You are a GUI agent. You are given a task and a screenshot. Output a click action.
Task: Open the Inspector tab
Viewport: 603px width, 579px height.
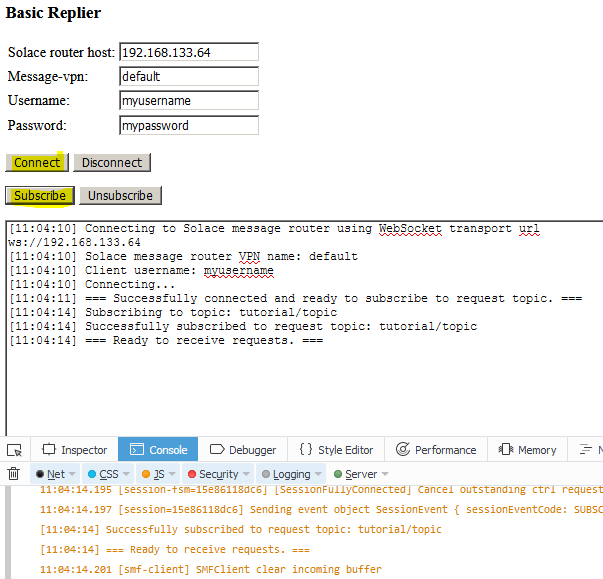click(75, 450)
